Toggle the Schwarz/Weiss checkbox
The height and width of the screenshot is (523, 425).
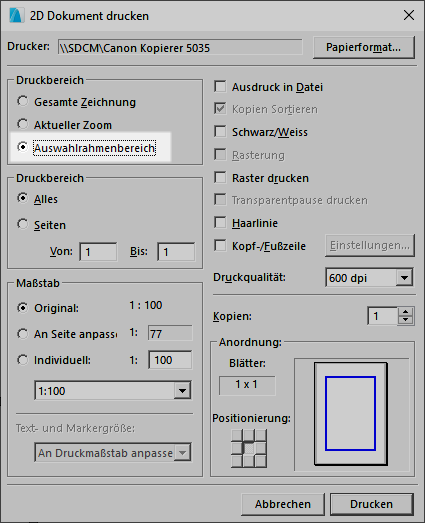[x=220, y=131]
